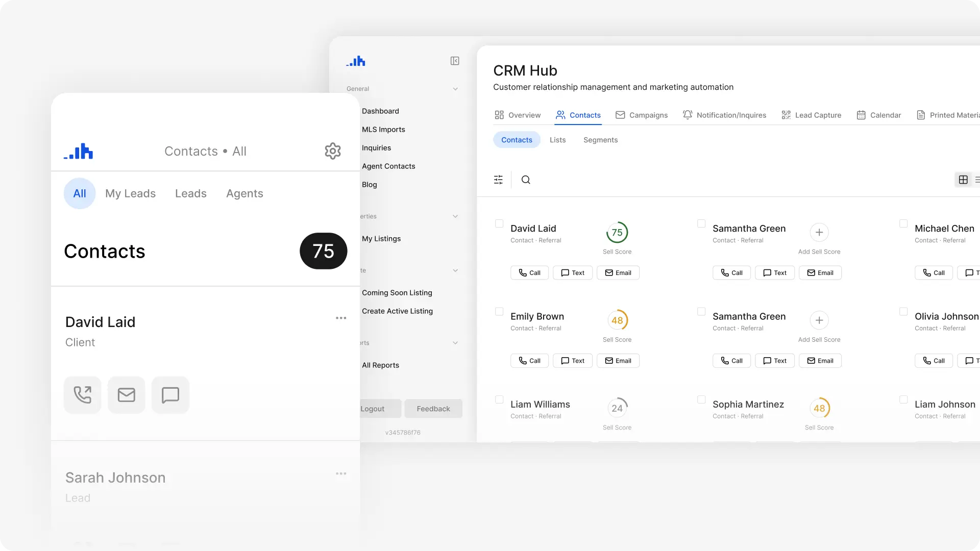Call David Laid using the phone icon

click(x=82, y=395)
